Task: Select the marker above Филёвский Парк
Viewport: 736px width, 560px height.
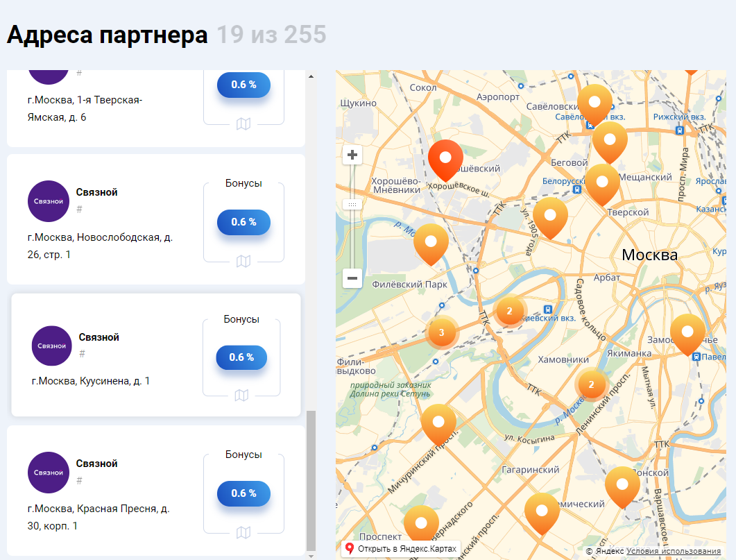Action: point(431,244)
